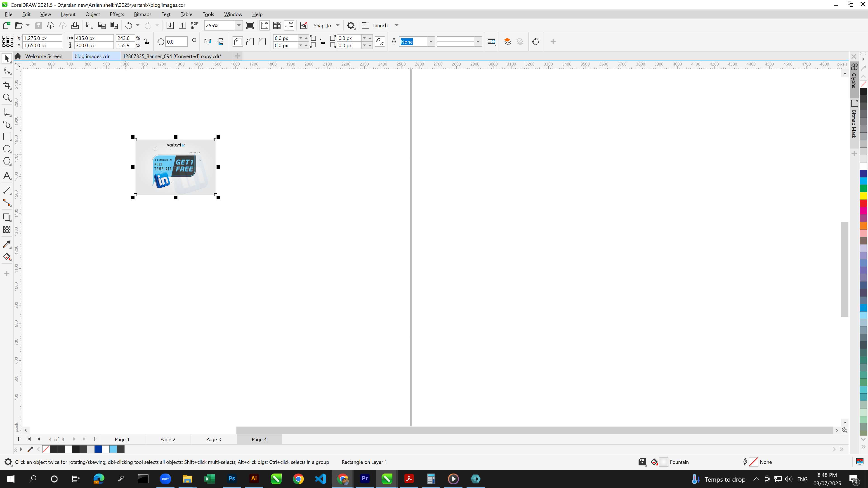Expand document palette flyout arrow

click(x=21, y=449)
